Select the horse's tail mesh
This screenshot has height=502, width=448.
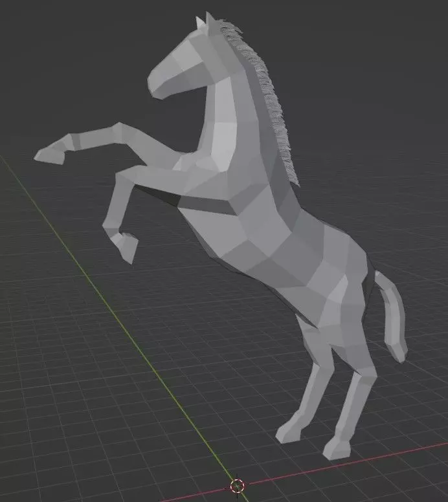392,317
